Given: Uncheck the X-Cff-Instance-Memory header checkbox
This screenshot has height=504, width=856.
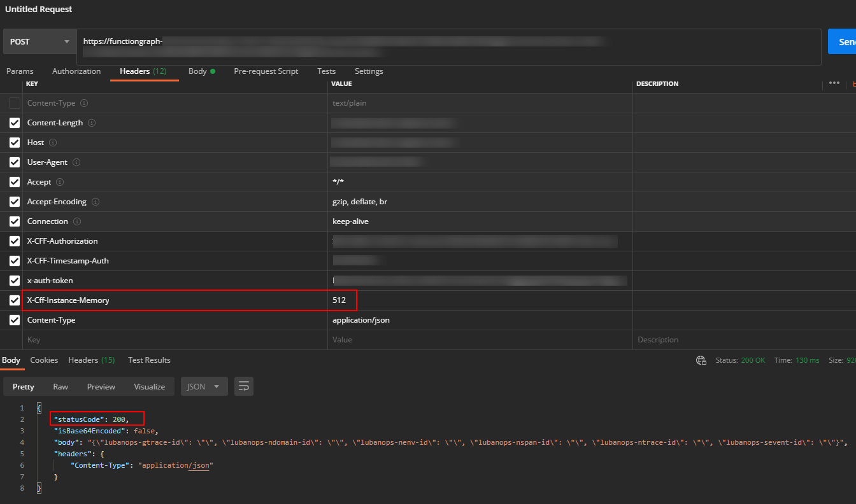Looking at the screenshot, I should click(15, 300).
